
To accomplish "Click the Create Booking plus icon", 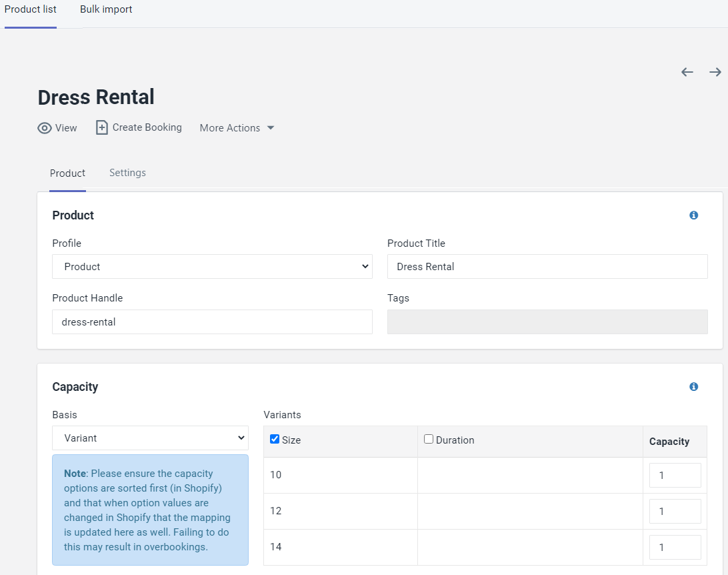I will tap(102, 127).
